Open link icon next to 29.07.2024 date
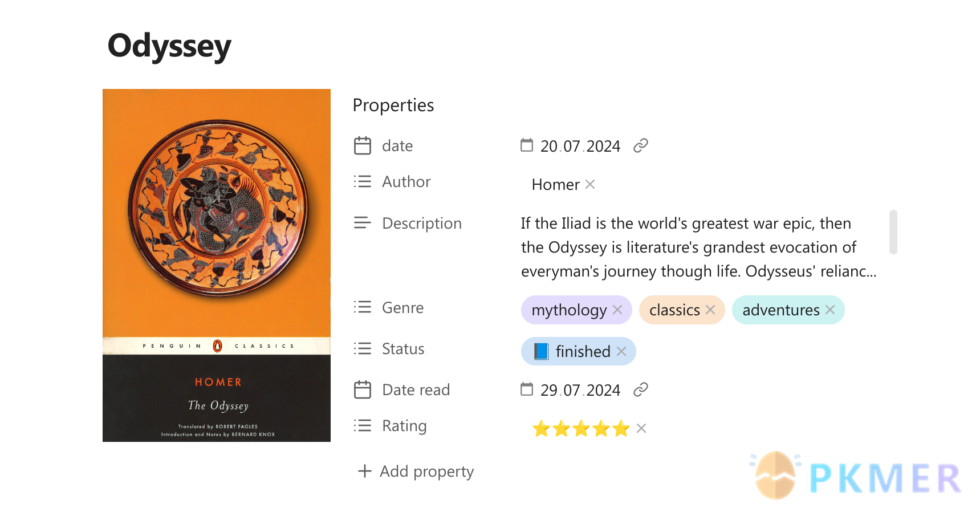Viewport: 980px width, 524px height. coord(641,390)
